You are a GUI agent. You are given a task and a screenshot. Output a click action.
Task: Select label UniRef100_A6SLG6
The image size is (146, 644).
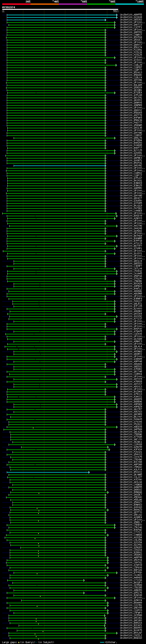[131, 482]
